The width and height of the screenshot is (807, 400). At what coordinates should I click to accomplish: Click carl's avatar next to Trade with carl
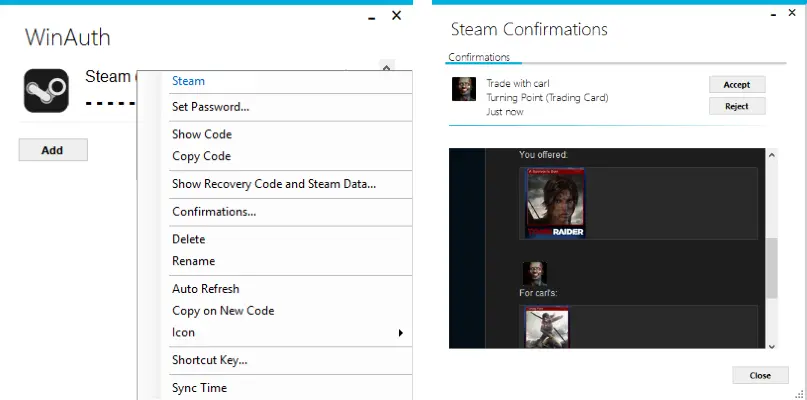tap(464, 89)
